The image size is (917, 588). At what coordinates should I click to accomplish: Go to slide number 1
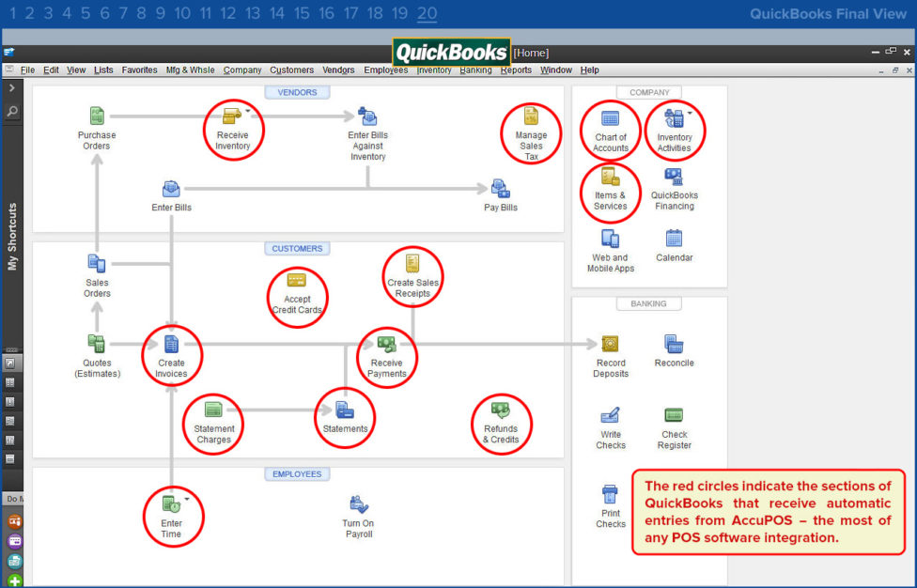tap(13, 13)
